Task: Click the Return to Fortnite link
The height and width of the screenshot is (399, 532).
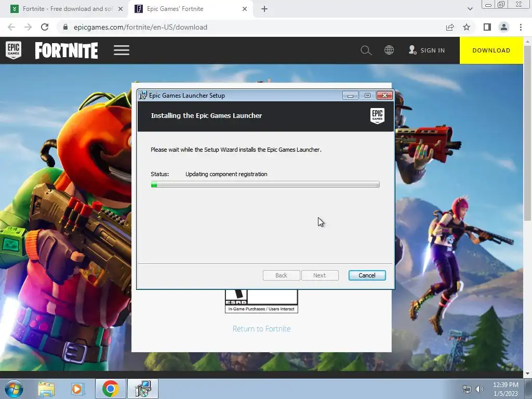Action: tap(262, 329)
